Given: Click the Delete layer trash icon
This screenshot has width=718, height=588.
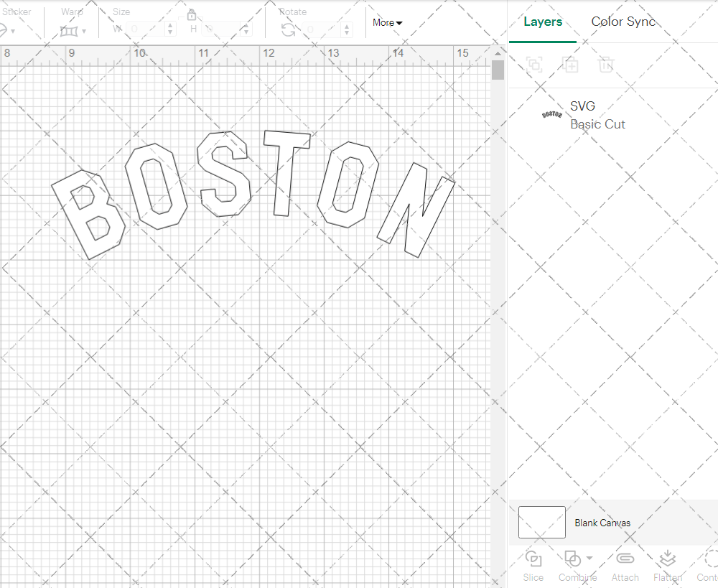Looking at the screenshot, I should pyautogui.click(x=605, y=65).
